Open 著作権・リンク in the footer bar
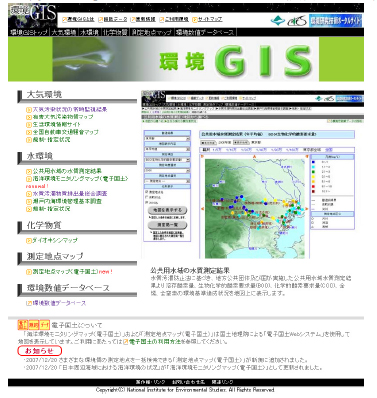 [x=149, y=382]
